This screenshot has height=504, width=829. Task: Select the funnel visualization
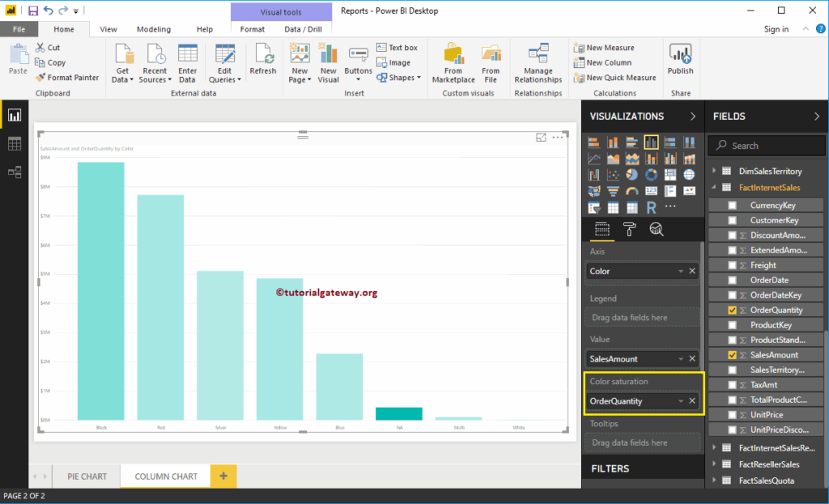coord(613,191)
